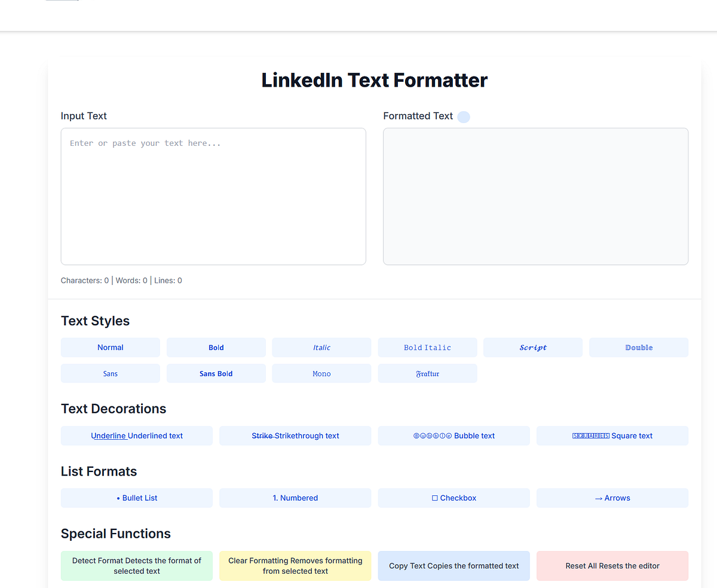Insert a Bullet List

coord(136,498)
